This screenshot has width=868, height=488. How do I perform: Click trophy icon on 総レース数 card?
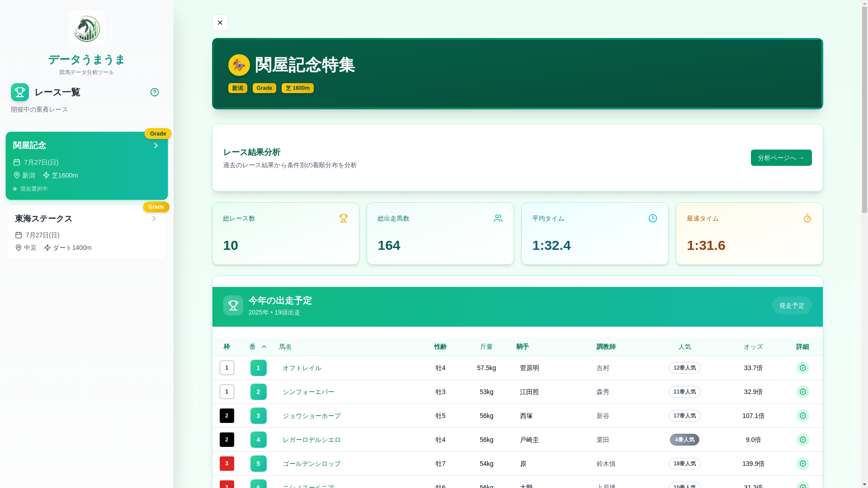[344, 218]
